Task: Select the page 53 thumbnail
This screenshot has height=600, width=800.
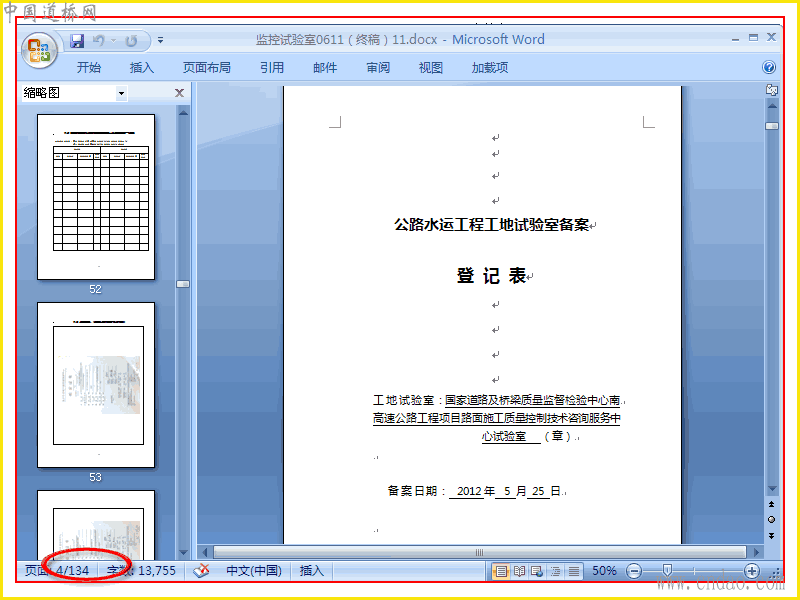Action: pos(96,385)
